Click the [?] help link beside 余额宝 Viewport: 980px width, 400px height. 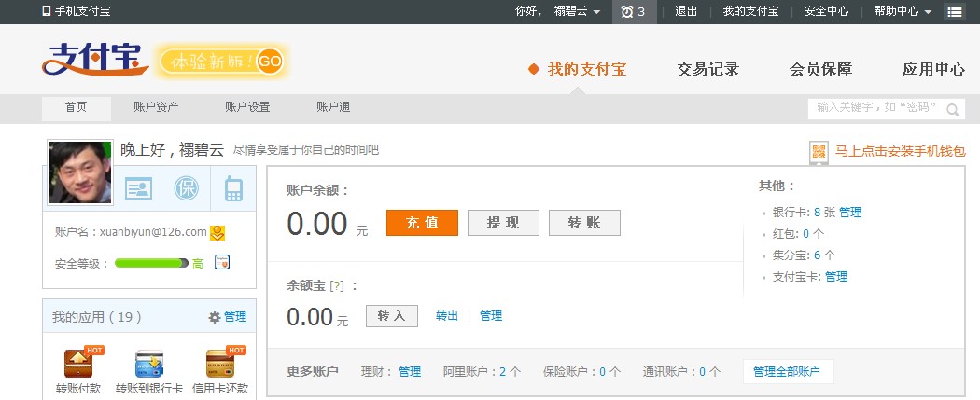coord(337,286)
